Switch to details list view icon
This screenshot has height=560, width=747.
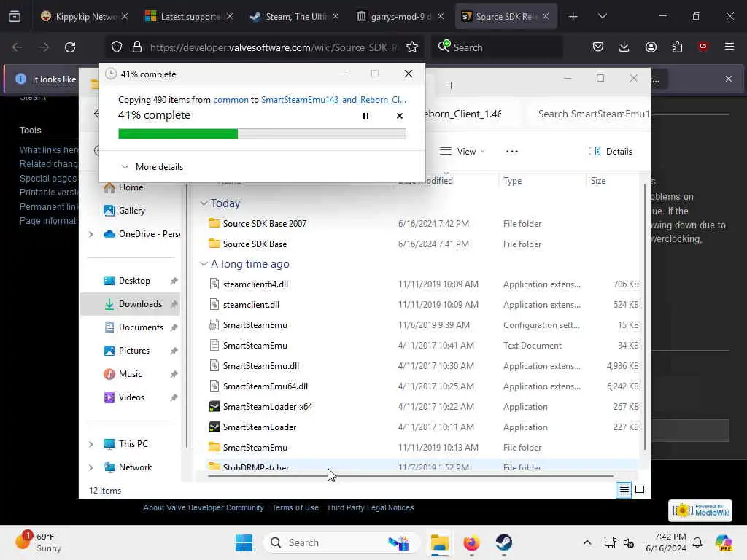coord(624,490)
